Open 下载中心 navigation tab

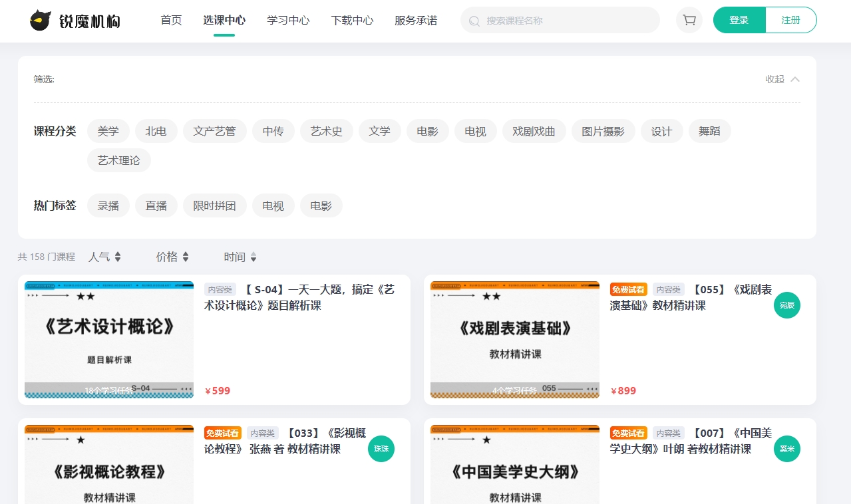(352, 20)
